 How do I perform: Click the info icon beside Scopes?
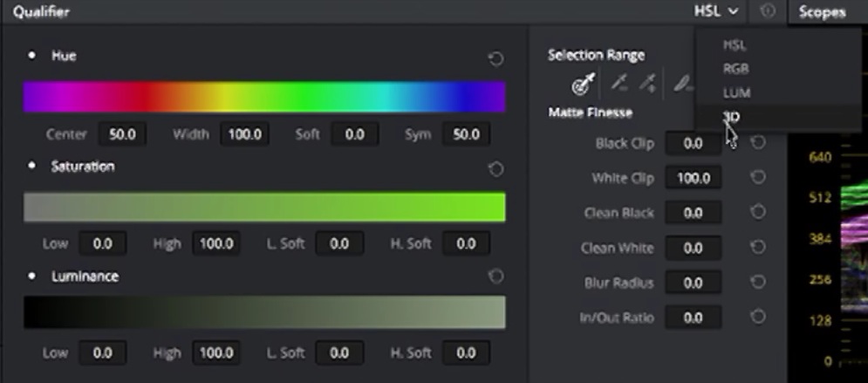(x=767, y=12)
